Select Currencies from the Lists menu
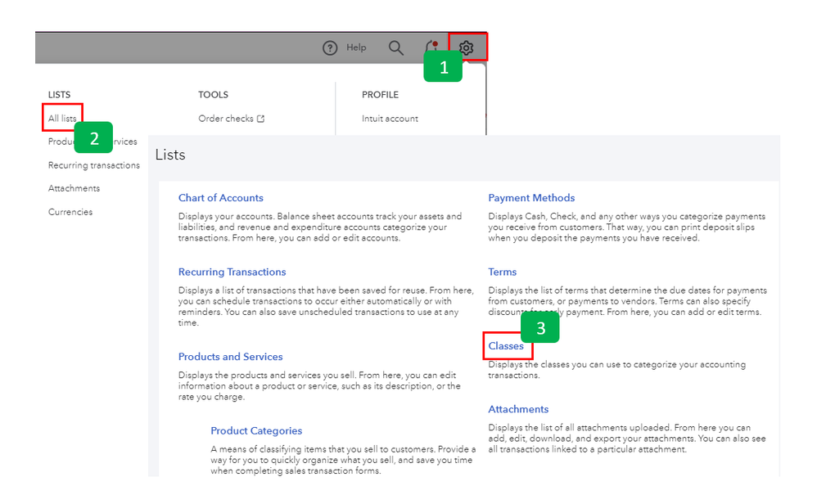The height and width of the screenshot is (504, 817). [x=70, y=212]
